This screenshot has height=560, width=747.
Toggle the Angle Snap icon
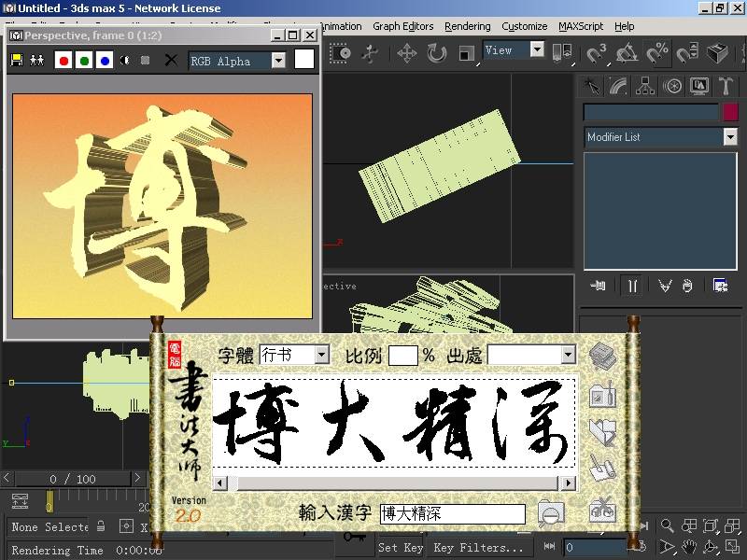[627, 53]
